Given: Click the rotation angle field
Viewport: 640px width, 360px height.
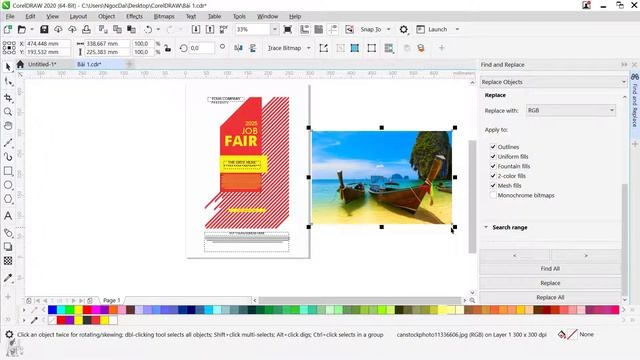Looking at the screenshot, I should tap(201, 48).
